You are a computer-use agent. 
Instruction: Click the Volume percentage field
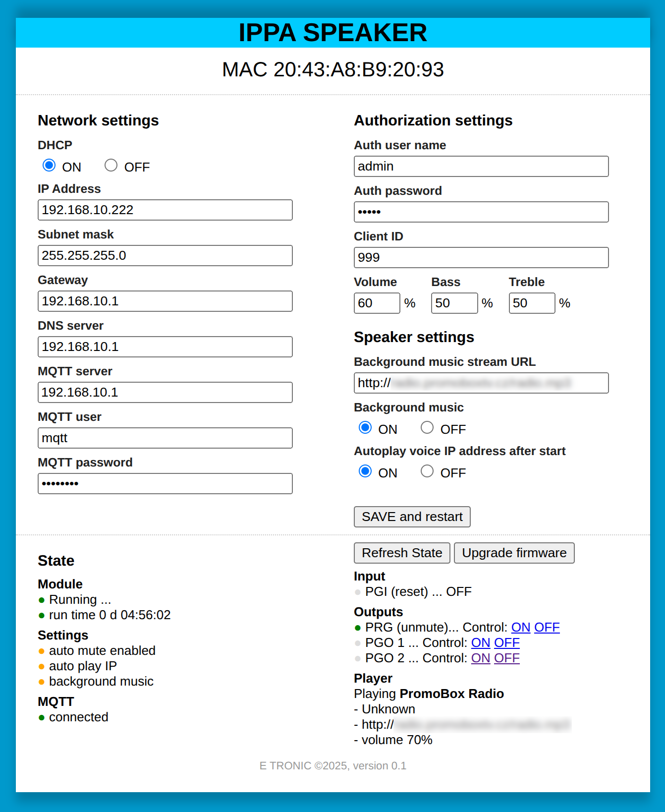tap(377, 303)
